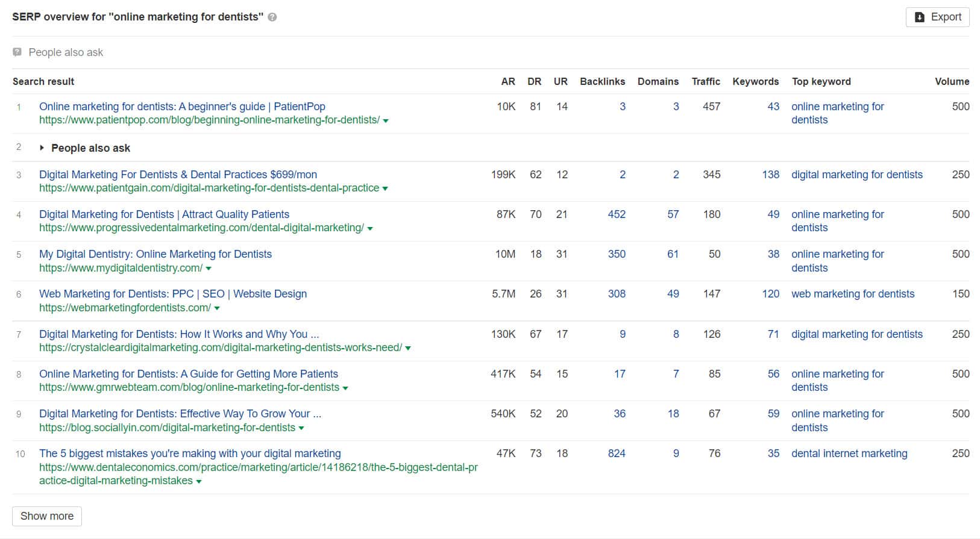Viewport: 980px width, 539px height.
Task: Click the 'dental internet marketing' keyword link
Action: point(849,453)
